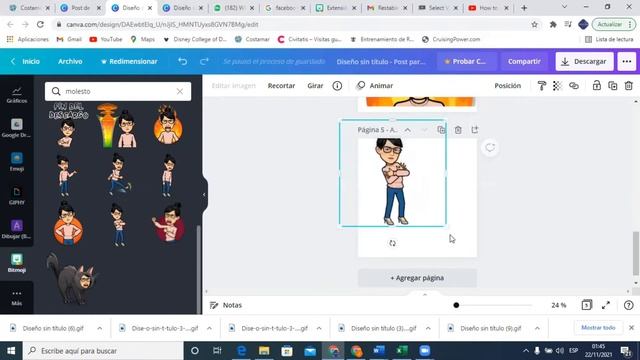Open the Archivo menu
Viewport: 640px width, 360px height.
point(70,61)
